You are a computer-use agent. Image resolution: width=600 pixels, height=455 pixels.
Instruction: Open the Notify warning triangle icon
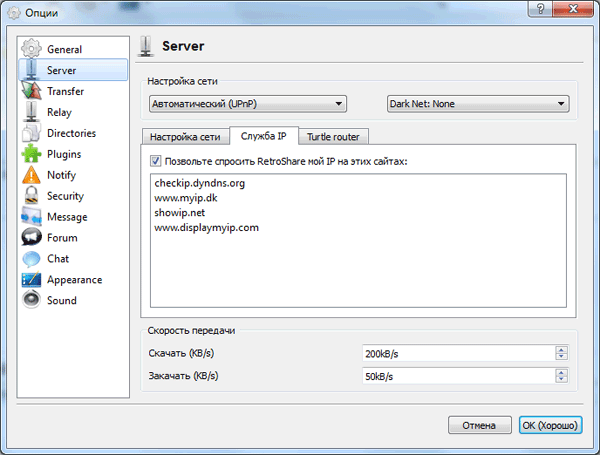(31, 175)
